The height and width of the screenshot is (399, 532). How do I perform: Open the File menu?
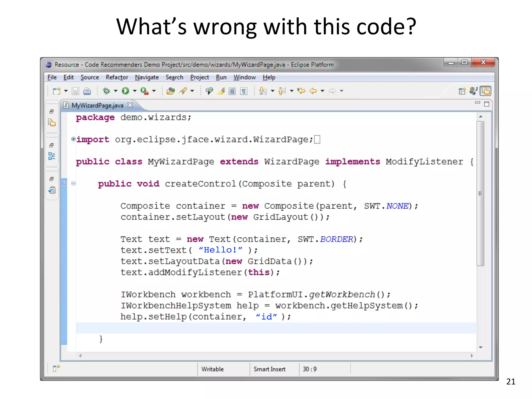pyautogui.click(x=52, y=77)
